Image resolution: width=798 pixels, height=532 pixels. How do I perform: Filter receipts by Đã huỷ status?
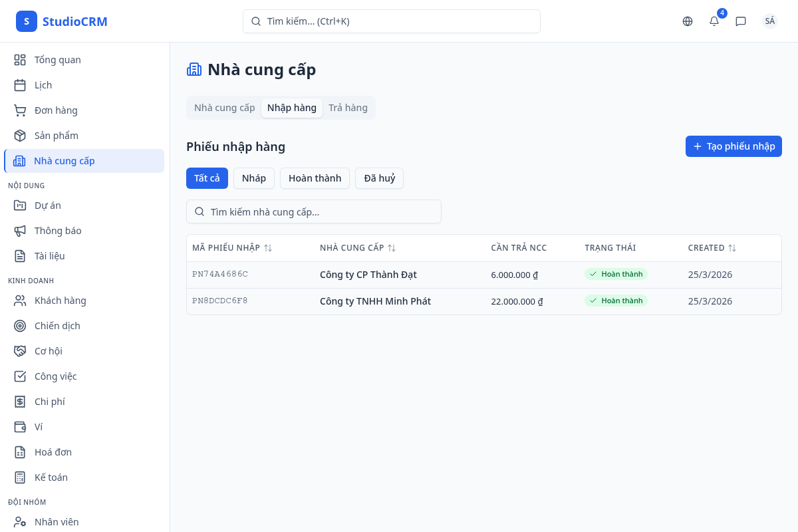379,178
